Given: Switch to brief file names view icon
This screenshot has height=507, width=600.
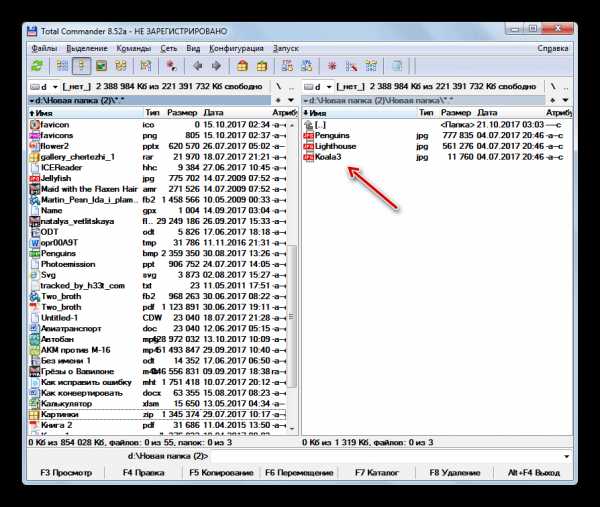Looking at the screenshot, I should [62, 66].
